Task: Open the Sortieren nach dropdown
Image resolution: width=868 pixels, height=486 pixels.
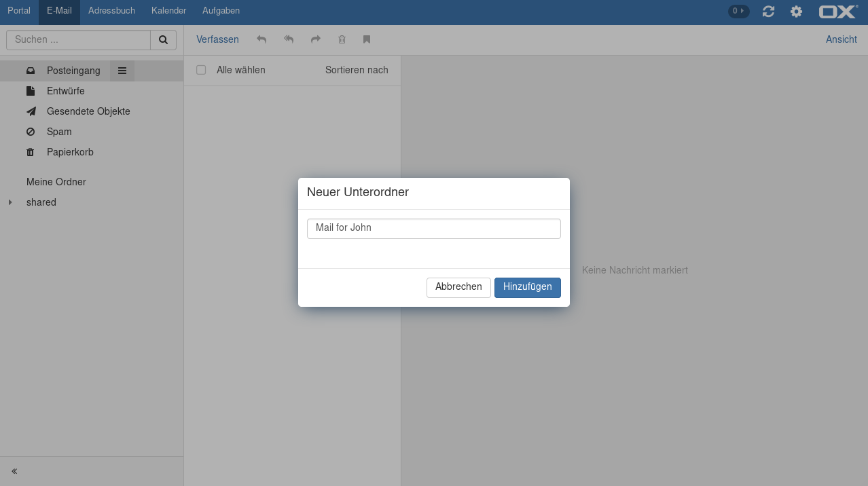Action: click(x=357, y=70)
